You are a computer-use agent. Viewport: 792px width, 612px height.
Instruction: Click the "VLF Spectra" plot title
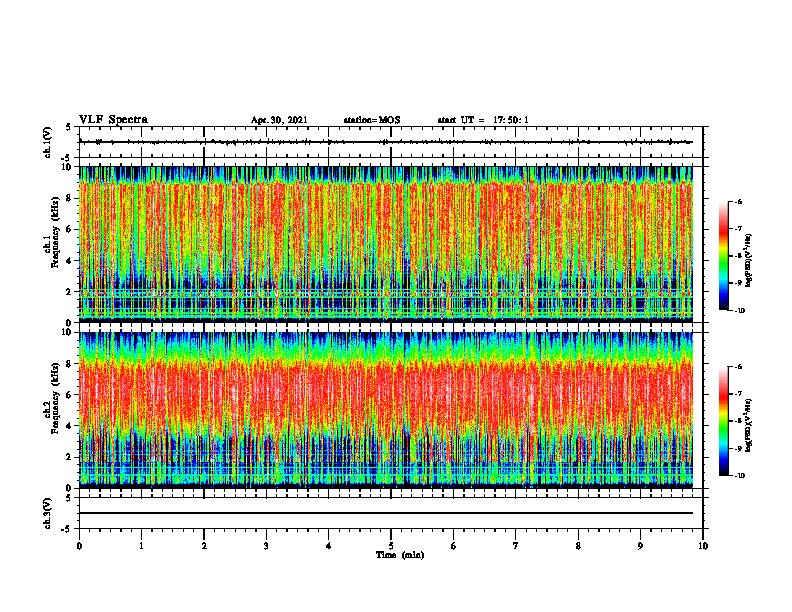[113, 120]
